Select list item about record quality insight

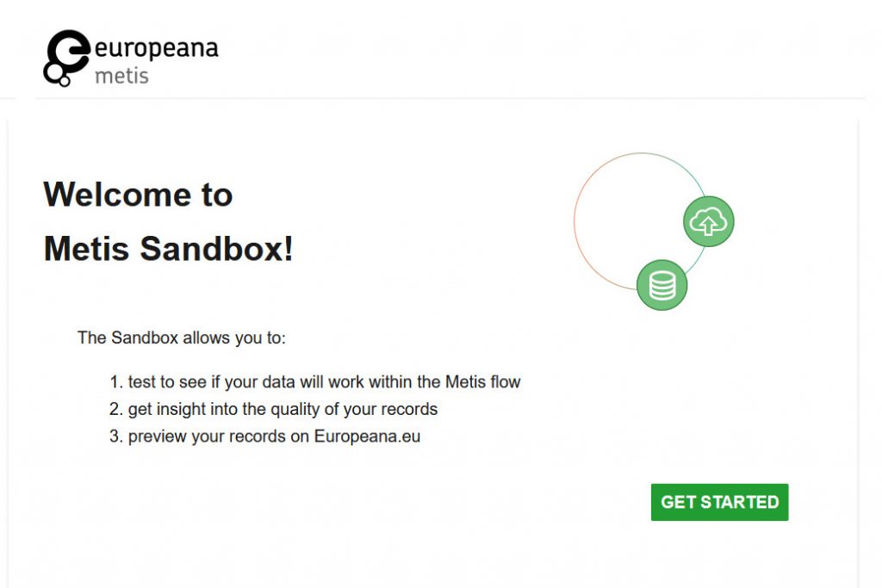[273, 409]
